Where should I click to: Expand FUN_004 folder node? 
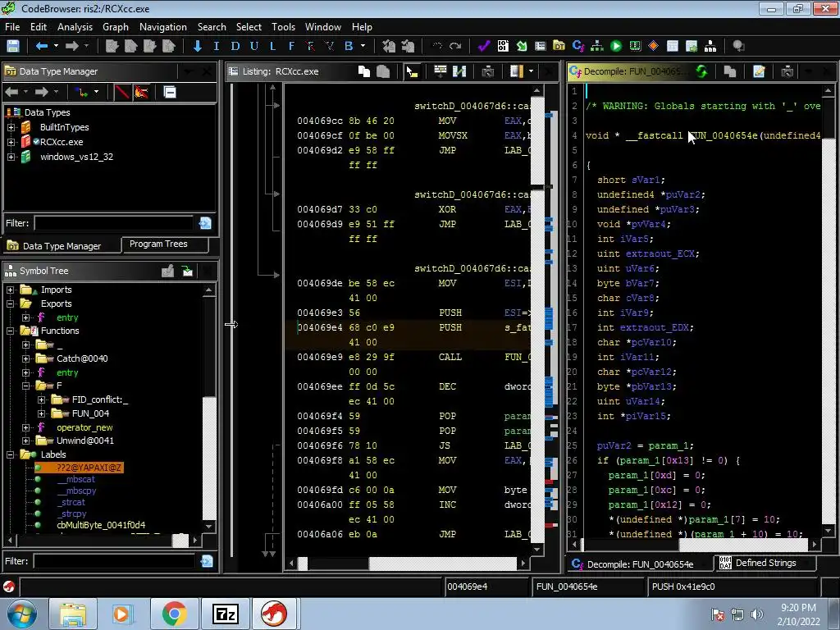point(41,413)
